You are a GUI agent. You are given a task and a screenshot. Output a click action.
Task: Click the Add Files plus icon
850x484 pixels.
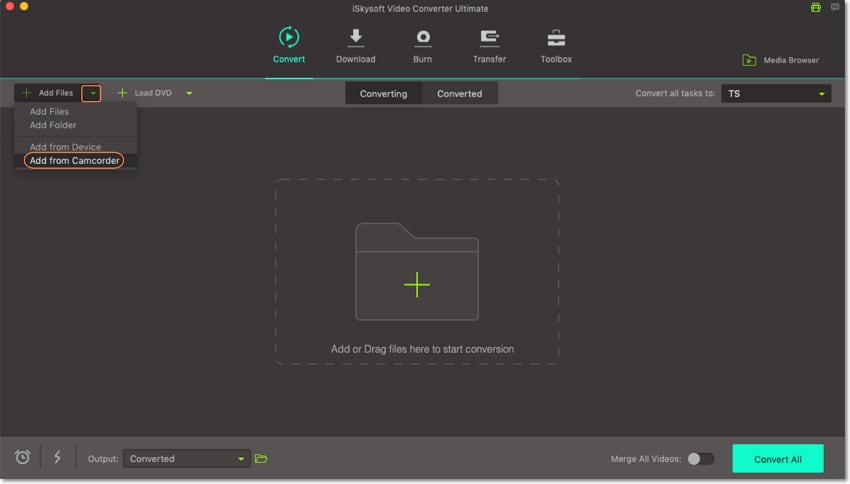point(26,93)
